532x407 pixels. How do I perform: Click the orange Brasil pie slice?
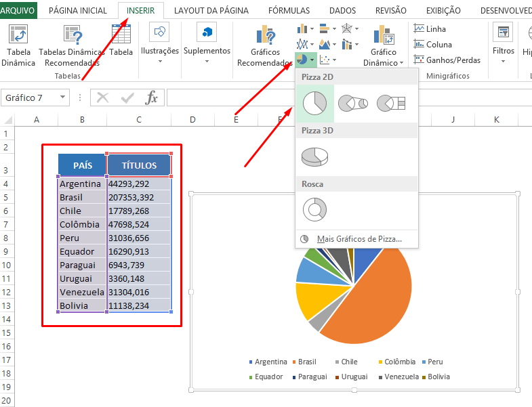[x=373, y=298]
